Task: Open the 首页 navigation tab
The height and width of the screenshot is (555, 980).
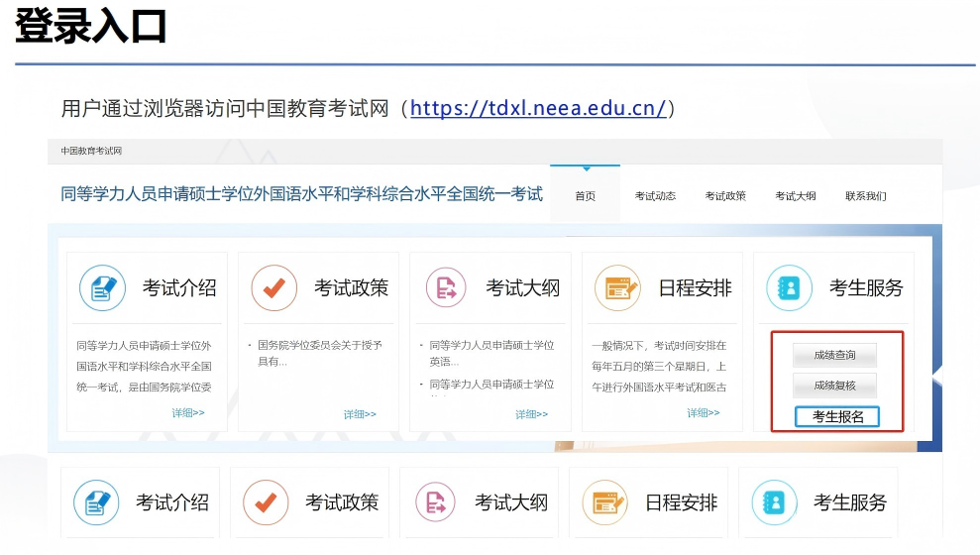Action: 586,196
